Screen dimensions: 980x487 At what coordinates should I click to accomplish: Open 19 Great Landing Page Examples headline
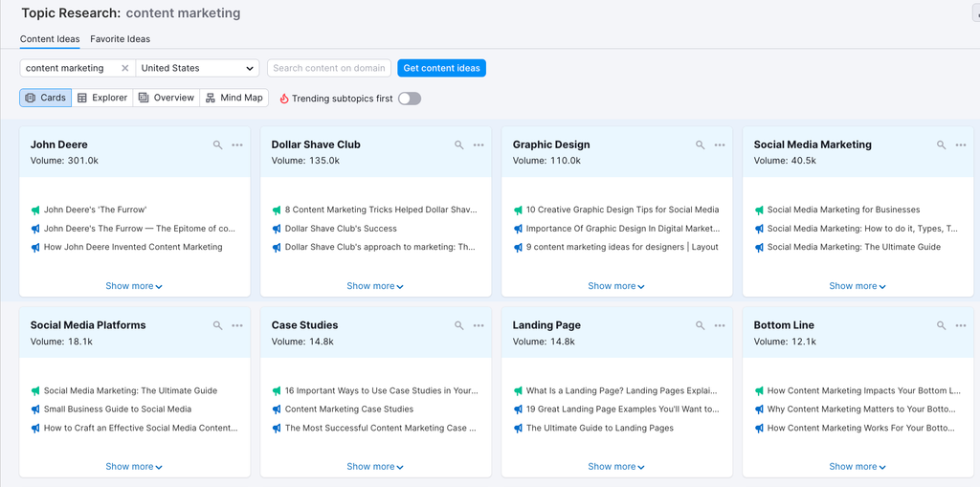point(622,410)
